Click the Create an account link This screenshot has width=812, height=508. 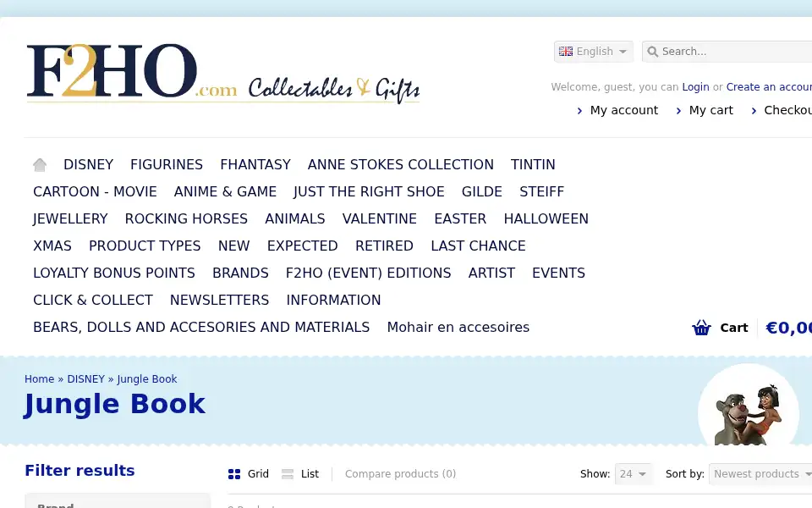[x=769, y=87]
